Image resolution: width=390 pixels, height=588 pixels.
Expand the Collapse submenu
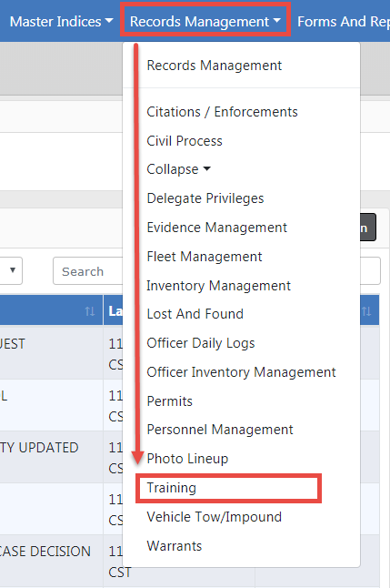pyautogui.click(x=178, y=169)
